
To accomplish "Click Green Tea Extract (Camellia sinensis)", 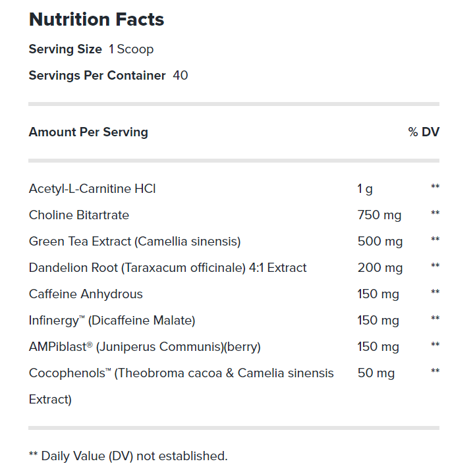I will point(134,242).
